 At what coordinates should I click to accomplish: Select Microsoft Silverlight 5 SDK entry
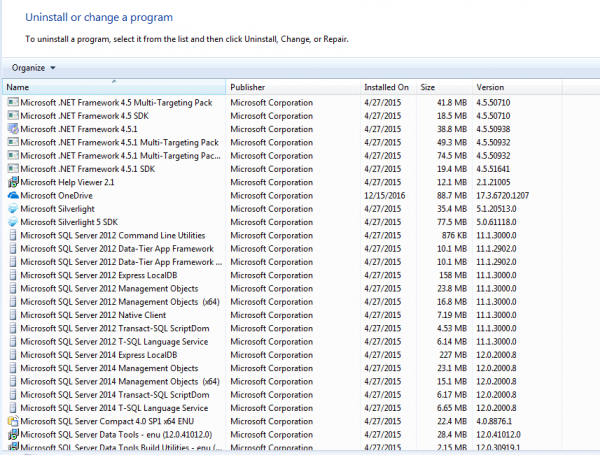pyautogui.click(x=69, y=222)
